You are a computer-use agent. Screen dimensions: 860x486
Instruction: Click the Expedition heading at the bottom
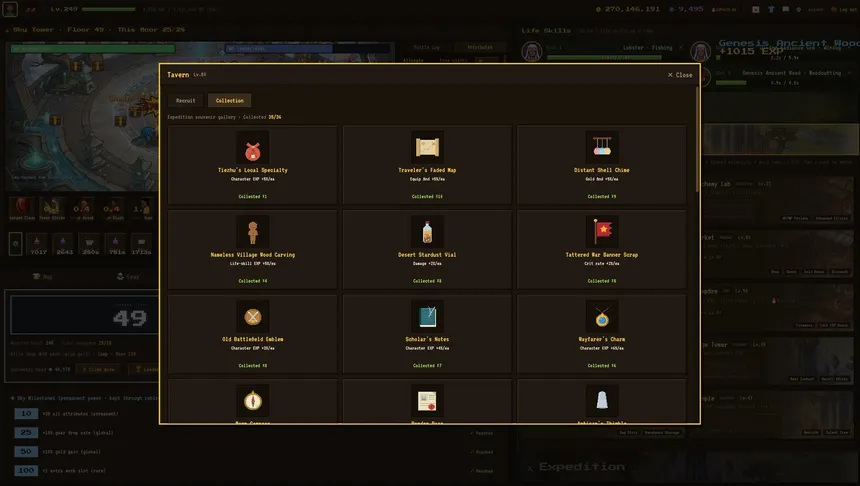[x=581, y=467]
